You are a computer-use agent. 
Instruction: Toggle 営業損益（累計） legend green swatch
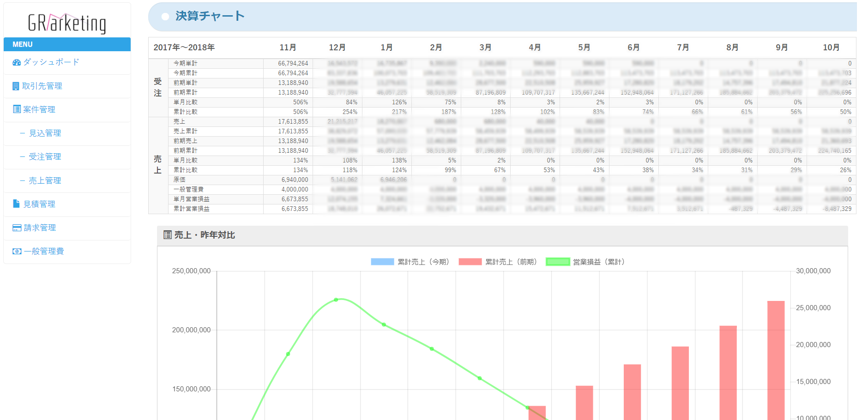pos(558,262)
